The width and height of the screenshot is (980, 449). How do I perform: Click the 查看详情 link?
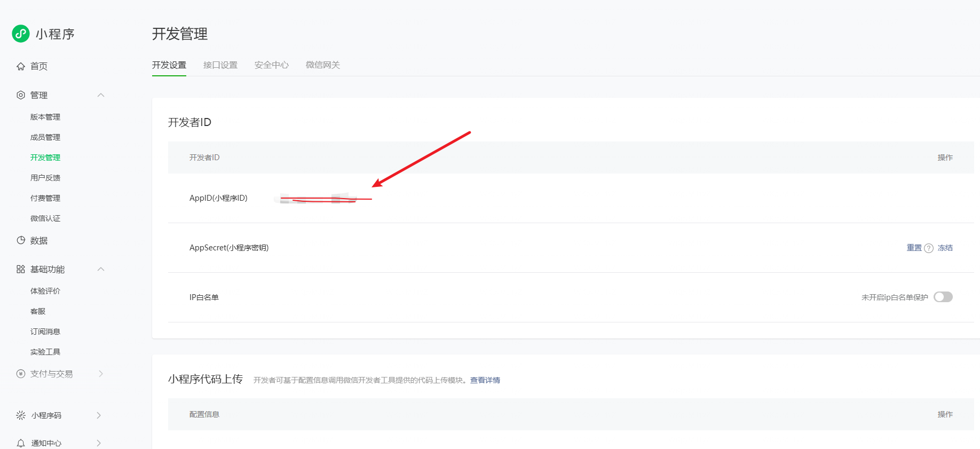(x=485, y=380)
